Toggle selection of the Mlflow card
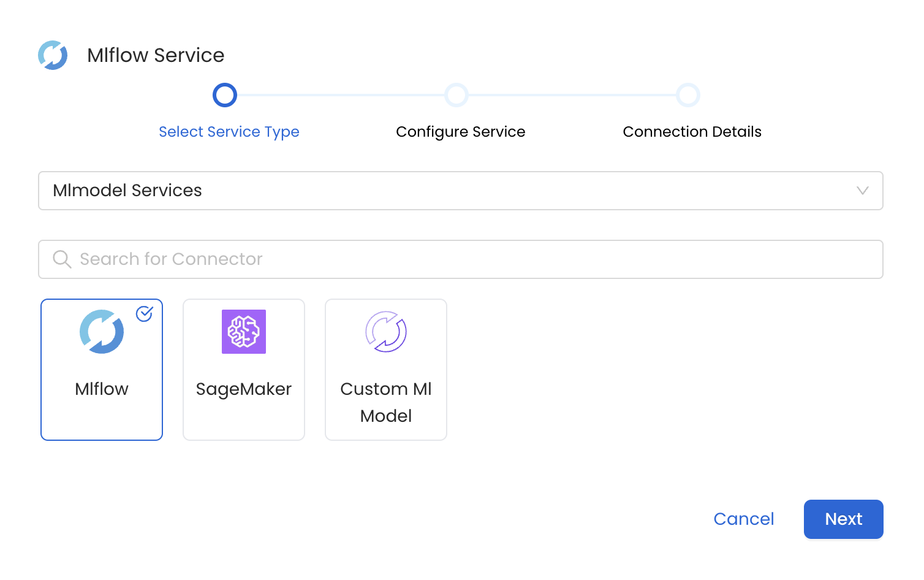 click(101, 369)
